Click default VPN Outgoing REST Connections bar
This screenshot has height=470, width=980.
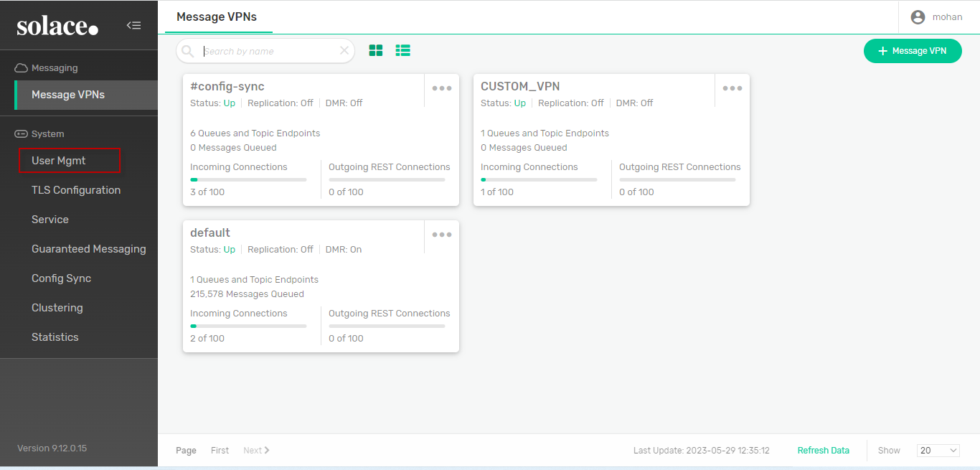click(387, 326)
